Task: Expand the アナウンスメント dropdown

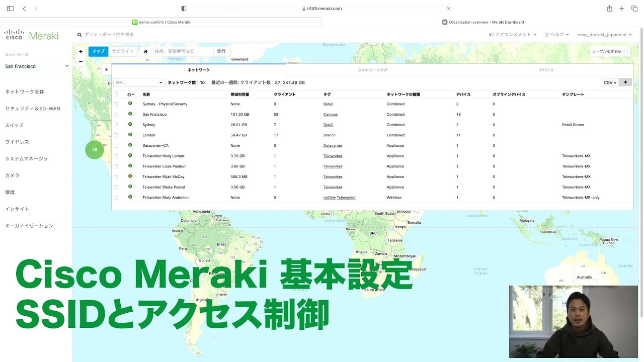Action: pos(512,35)
